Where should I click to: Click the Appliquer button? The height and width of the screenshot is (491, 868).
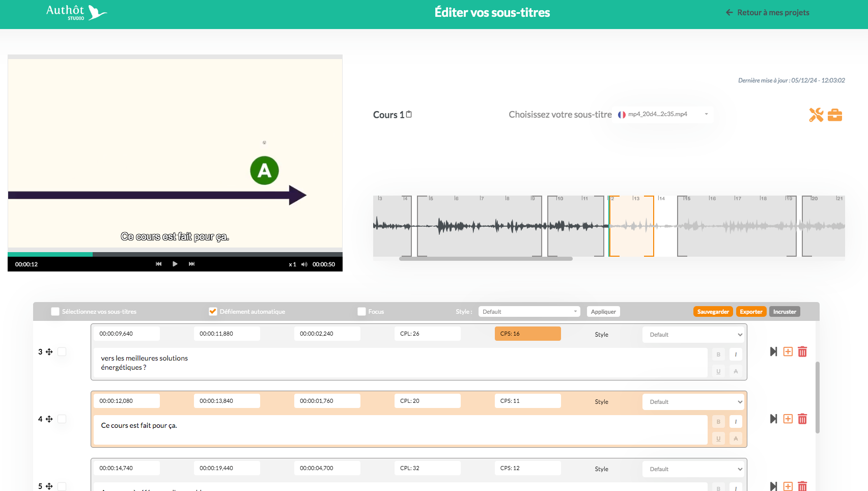(x=603, y=312)
